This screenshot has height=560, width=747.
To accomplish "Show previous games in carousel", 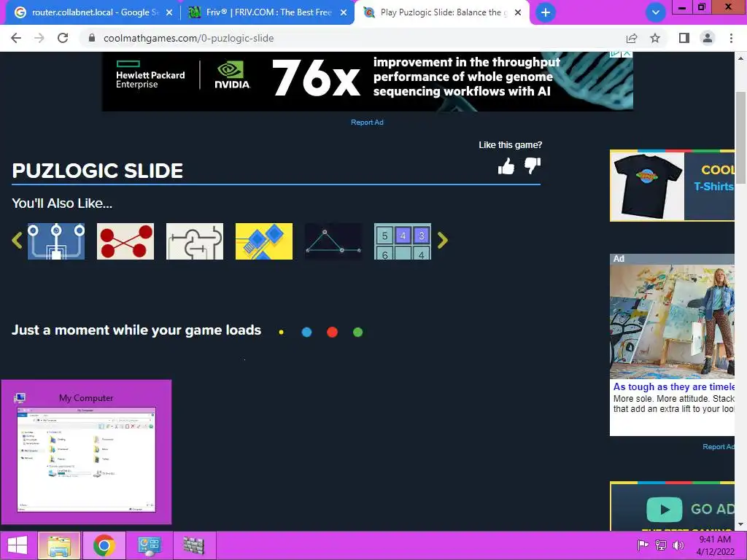I will [x=17, y=241].
